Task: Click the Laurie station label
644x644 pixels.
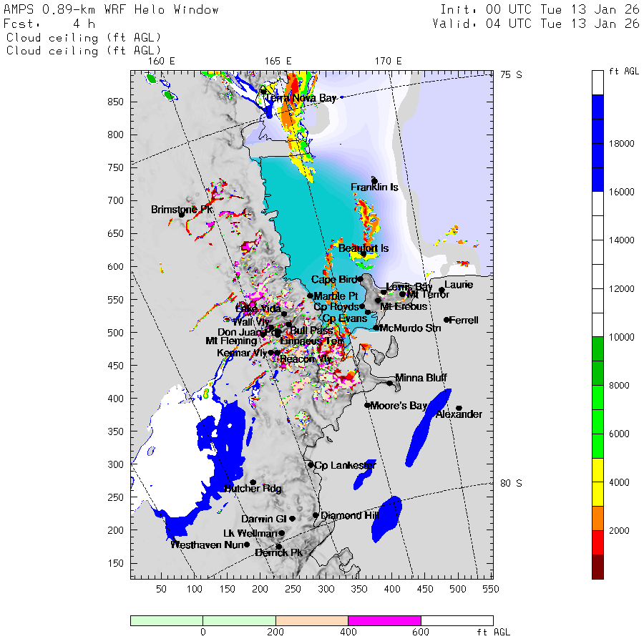Action: point(459,285)
